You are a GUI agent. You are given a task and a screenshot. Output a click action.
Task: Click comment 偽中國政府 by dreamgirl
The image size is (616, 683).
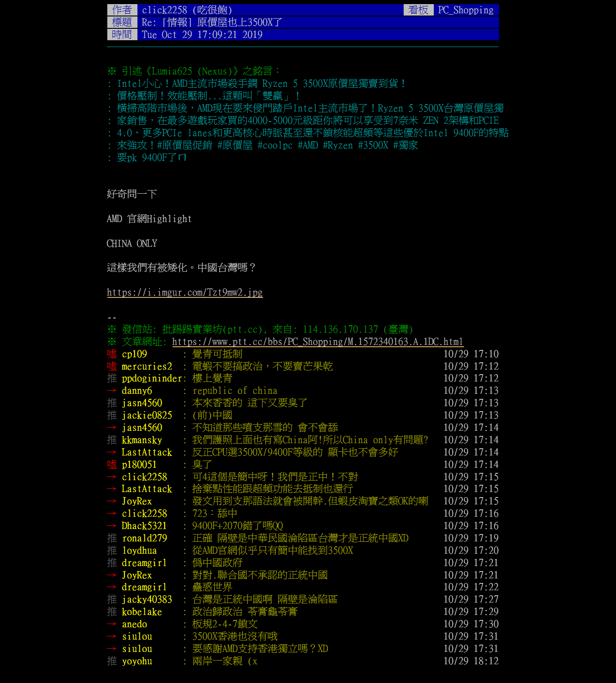coord(217,563)
